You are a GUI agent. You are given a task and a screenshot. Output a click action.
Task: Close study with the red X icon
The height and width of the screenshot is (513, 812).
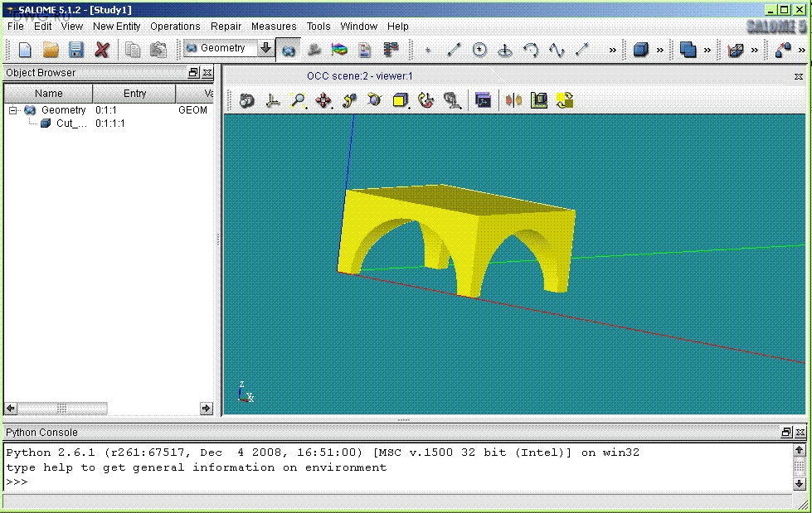pos(102,50)
